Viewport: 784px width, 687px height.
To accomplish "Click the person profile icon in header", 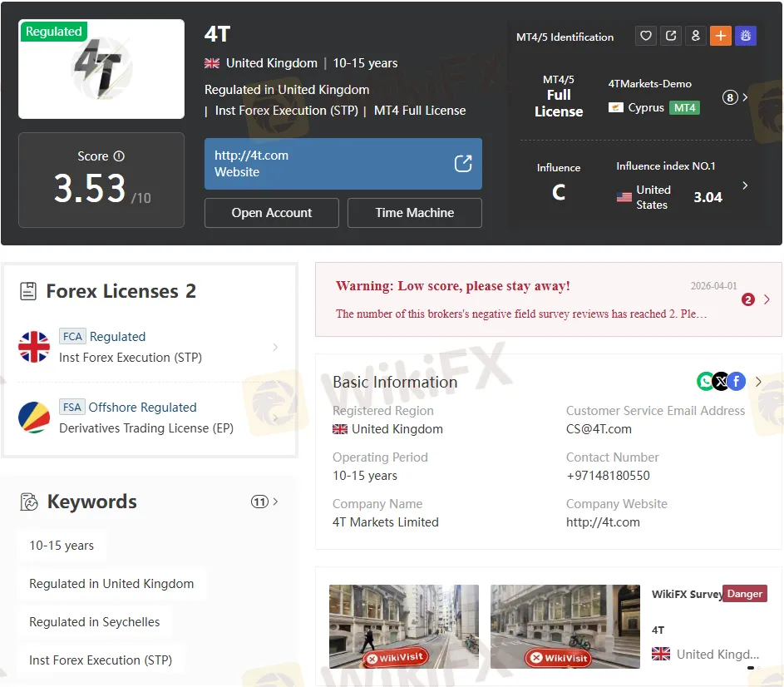I will coord(695,36).
